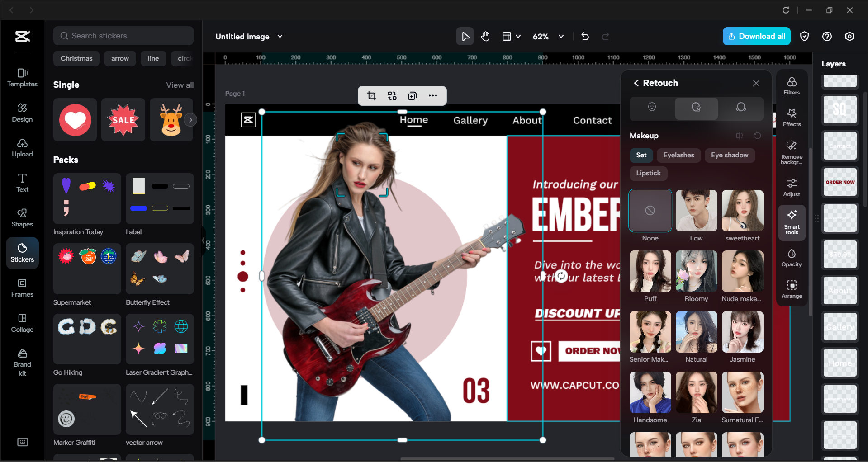Click the Download all button
This screenshot has height=462, width=868.
tap(756, 36)
